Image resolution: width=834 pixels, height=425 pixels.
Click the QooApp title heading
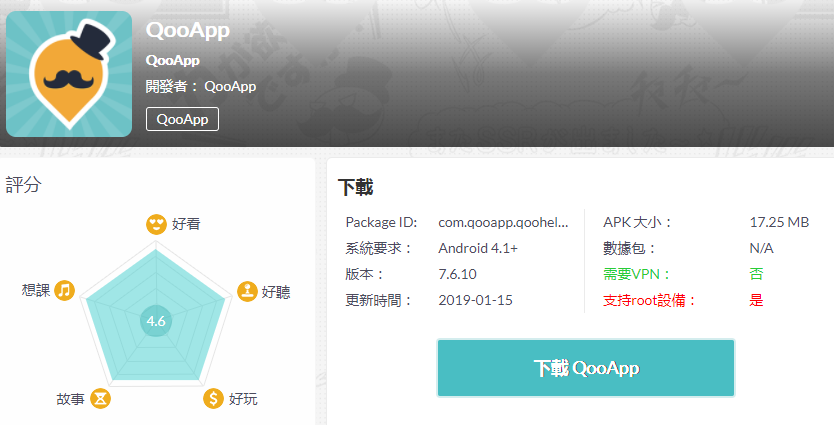188,30
